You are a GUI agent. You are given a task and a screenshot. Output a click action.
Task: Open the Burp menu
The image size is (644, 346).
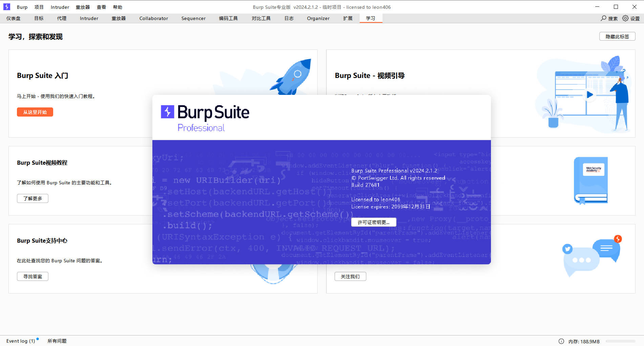(x=22, y=7)
